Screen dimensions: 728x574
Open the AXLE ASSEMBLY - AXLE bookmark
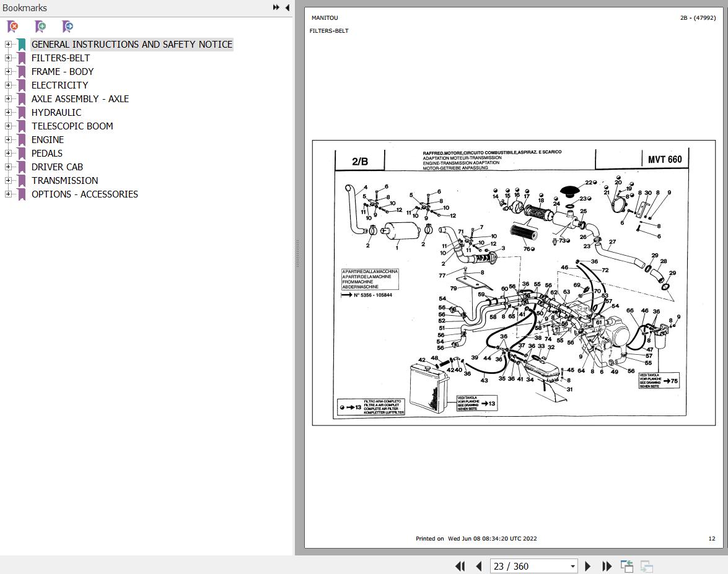click(x=81, y=99)
